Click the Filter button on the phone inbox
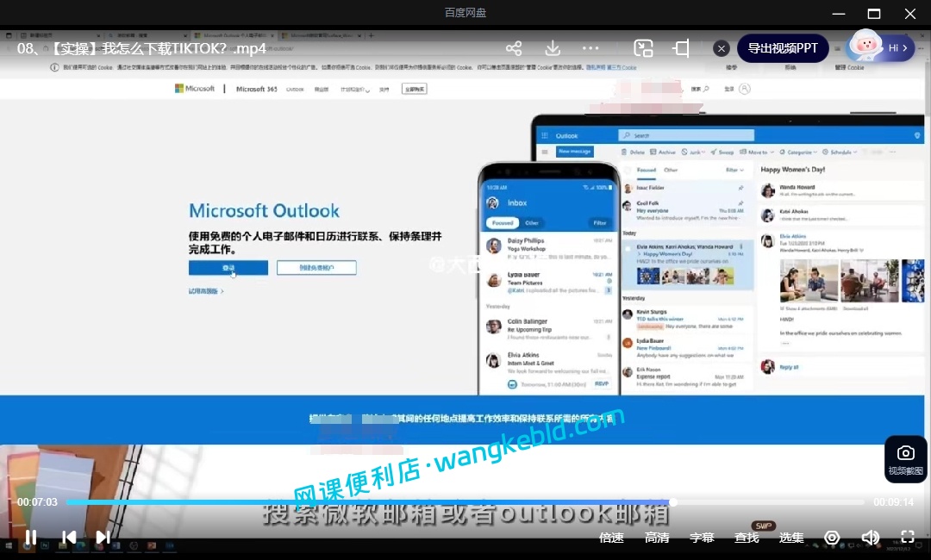The height and width of the screenshot is (560, 931). [600, 223]
